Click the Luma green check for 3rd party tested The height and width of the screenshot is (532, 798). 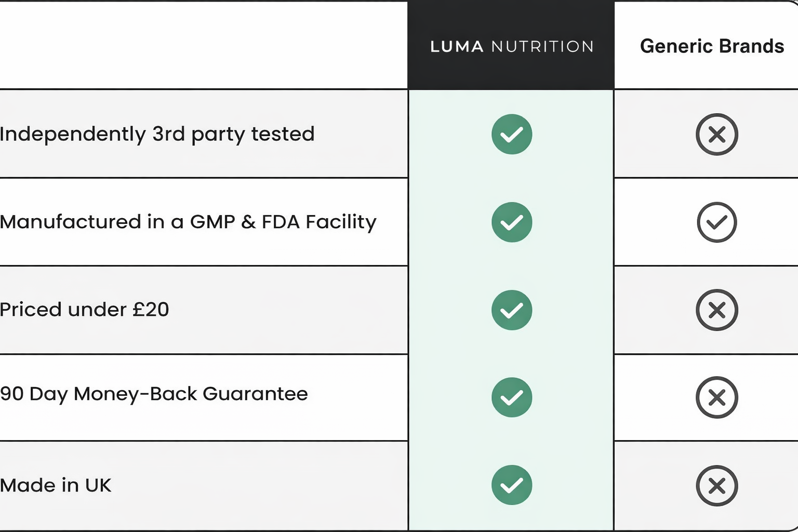click(x=512, y=134)
